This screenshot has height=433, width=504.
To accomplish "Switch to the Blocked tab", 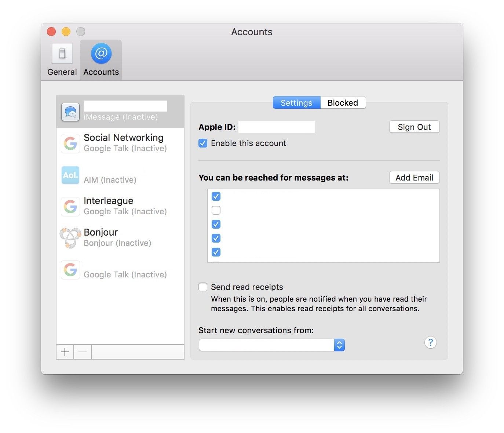I will click(x=343, y=103).
